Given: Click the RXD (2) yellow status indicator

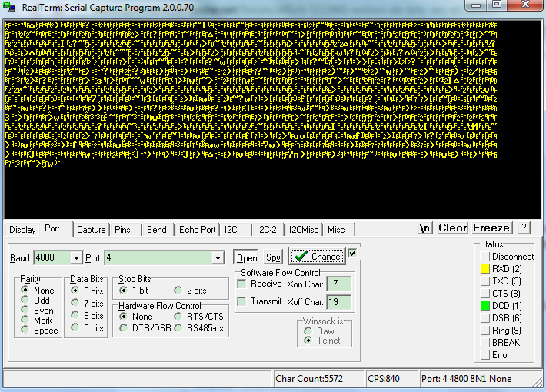Looking at the screenshot, I should (484, 269).
